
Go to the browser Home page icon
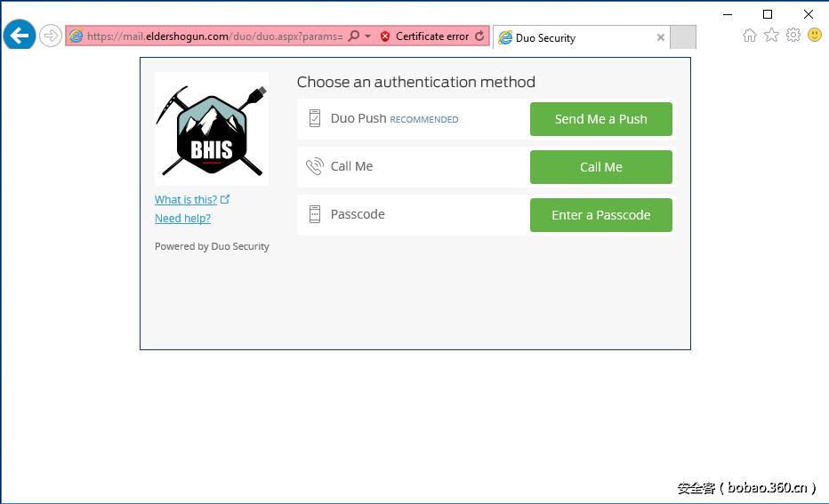(x=750, y=36)
